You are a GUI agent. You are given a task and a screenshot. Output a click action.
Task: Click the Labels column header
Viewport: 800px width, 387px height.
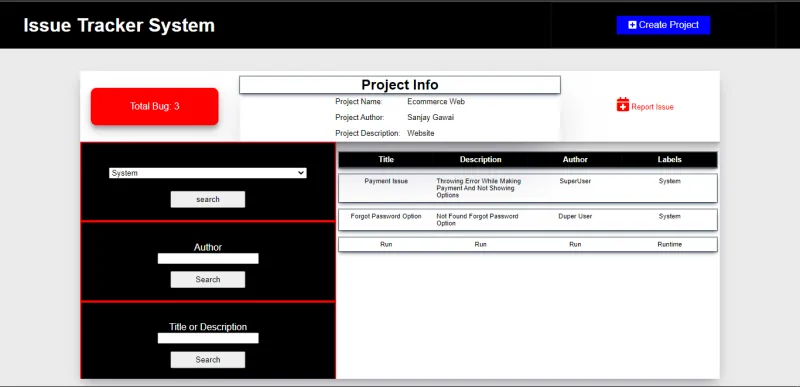point(669,160)
